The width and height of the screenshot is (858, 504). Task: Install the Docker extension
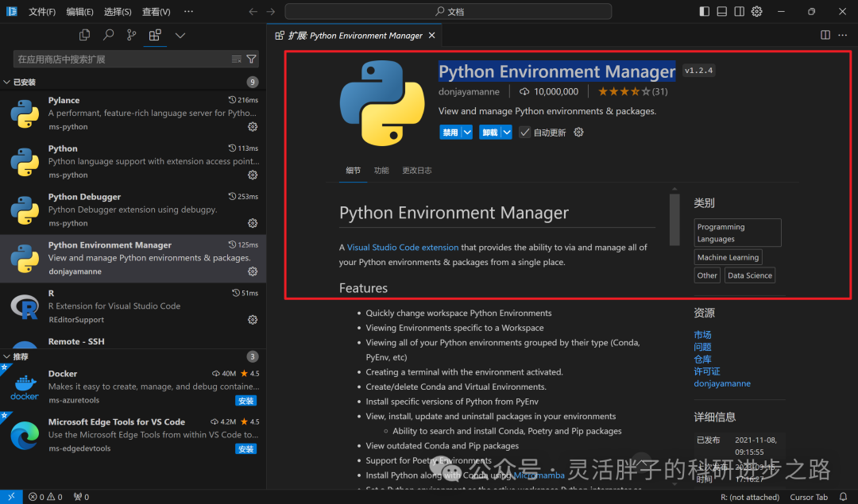245,401
